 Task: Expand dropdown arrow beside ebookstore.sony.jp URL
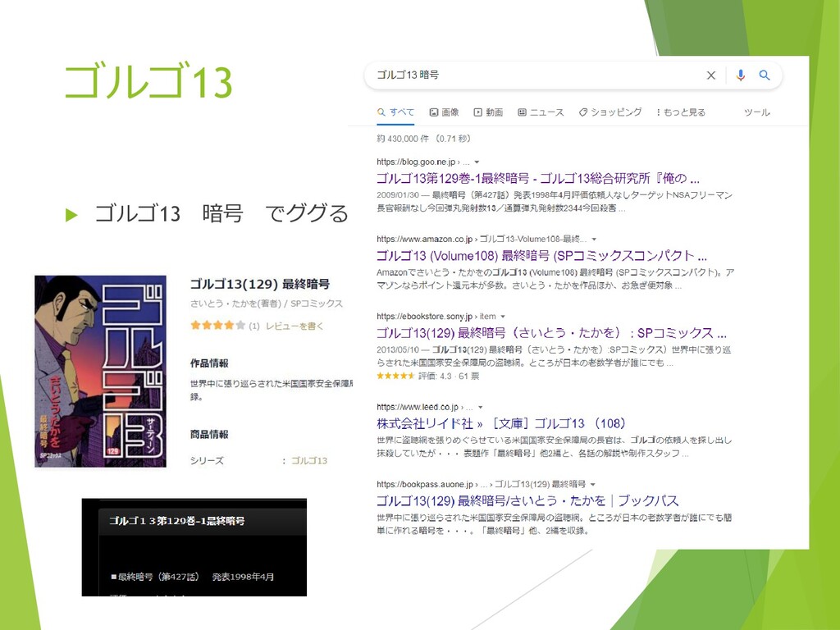tap(503, 317)
